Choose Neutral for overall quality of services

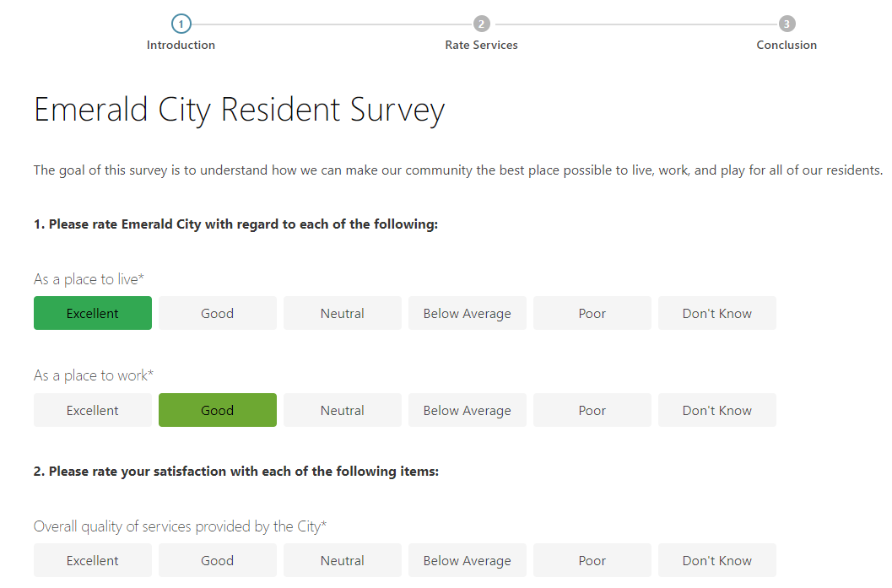[343, 561]
